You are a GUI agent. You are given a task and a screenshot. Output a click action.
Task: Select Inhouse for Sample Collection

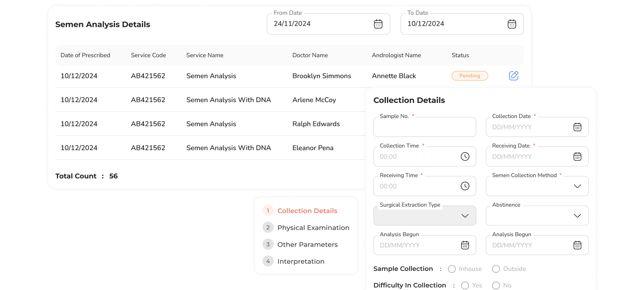click(452, 269)
